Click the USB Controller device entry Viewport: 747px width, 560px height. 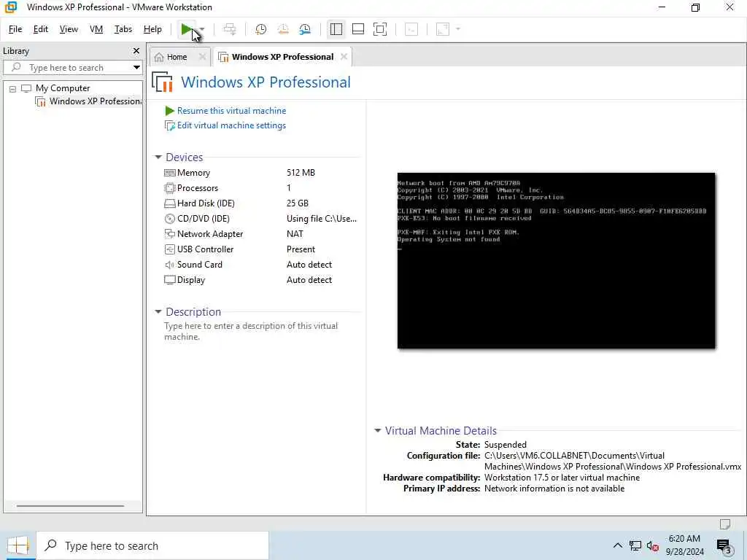[205, 249]
